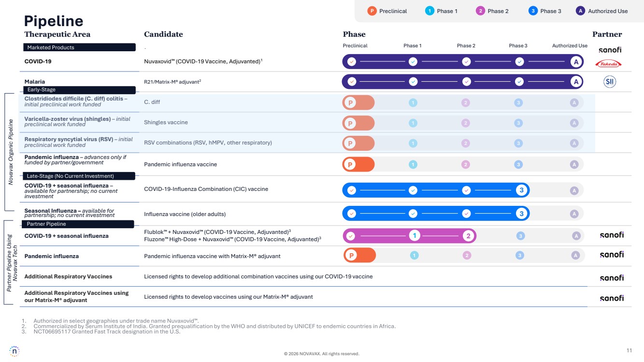The image size is (644, 362).
Task: Click the SII logo in Malaria row
Action: [610, 82]
